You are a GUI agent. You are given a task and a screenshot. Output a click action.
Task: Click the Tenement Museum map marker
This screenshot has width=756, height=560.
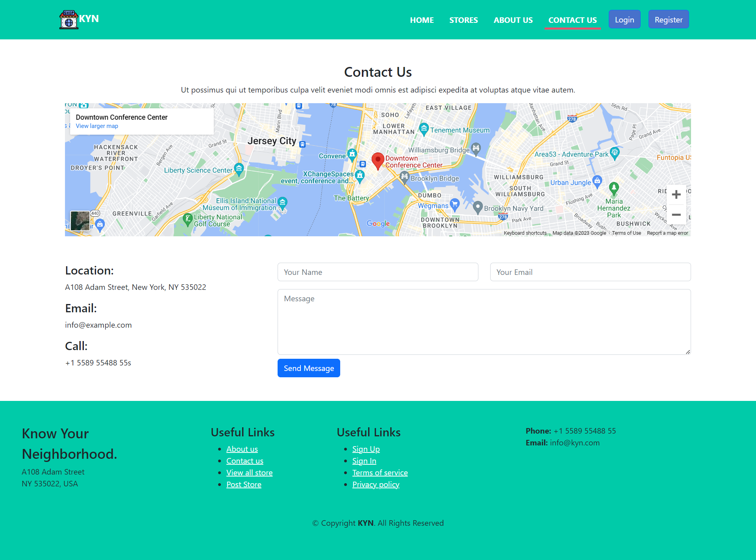[424, 129]
